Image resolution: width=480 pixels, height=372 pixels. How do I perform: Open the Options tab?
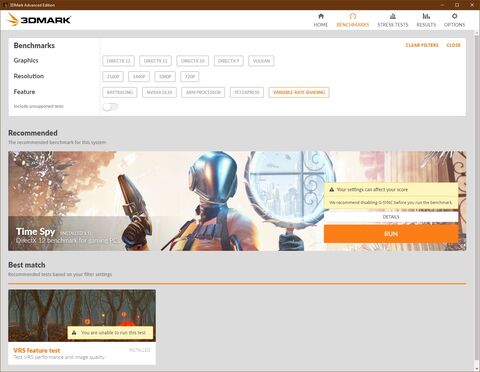pyautogui.click(x=454, y=20)
